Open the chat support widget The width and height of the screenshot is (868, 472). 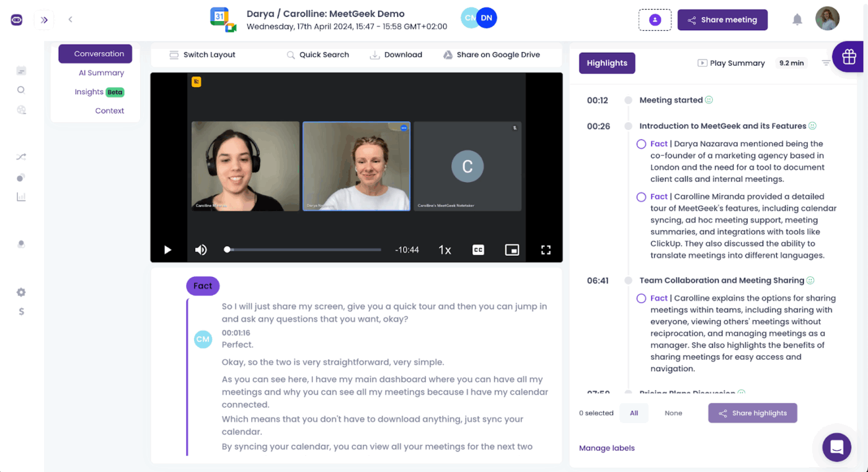click(x=836, y=447)
